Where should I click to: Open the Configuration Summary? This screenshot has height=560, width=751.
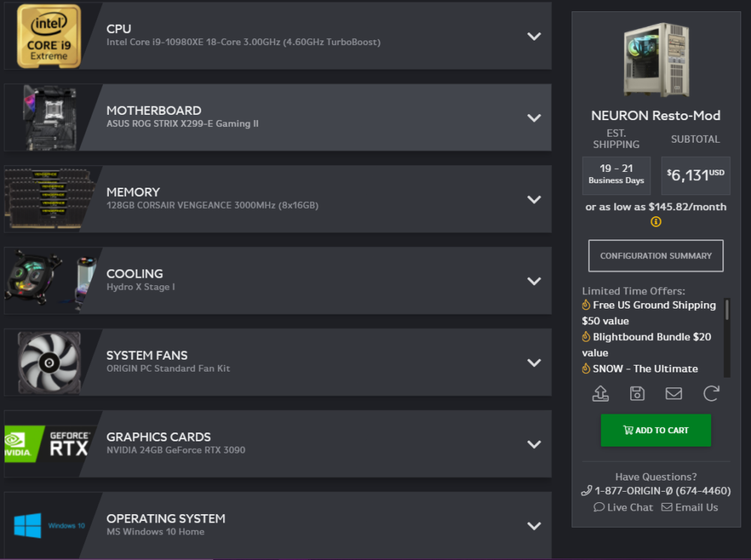click(656, 255)
